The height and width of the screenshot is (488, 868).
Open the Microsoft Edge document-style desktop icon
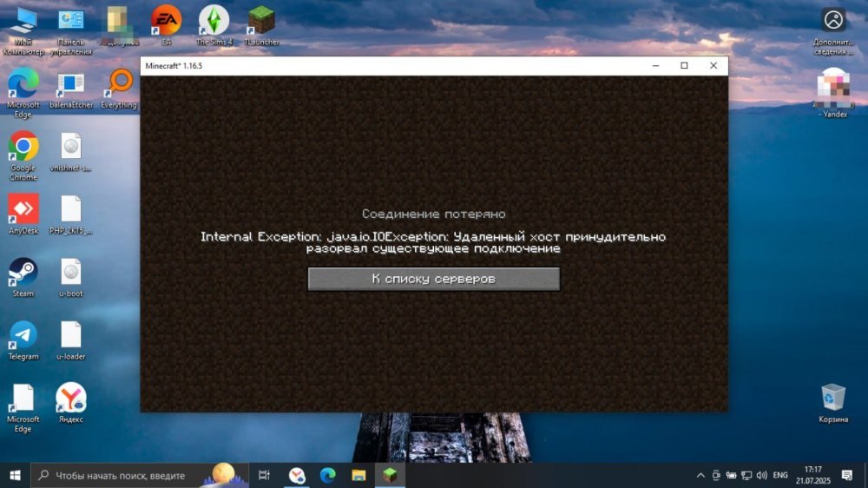click(23, 408)
